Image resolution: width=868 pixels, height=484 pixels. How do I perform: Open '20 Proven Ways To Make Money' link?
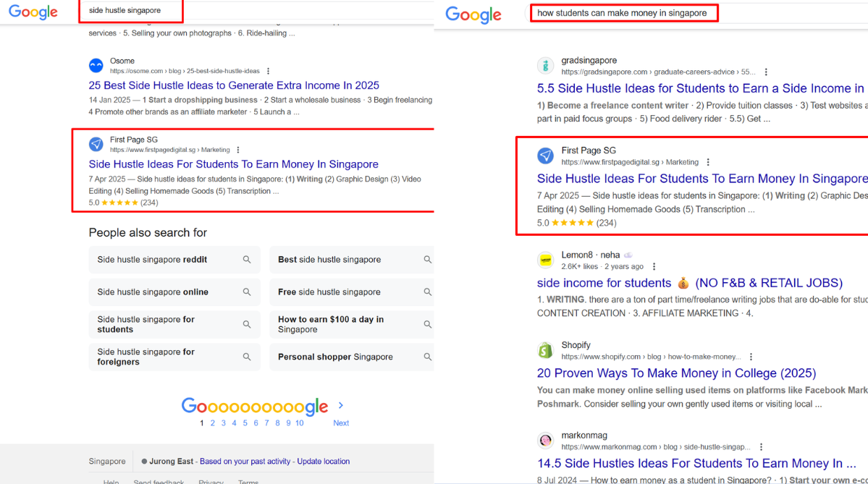676,373
